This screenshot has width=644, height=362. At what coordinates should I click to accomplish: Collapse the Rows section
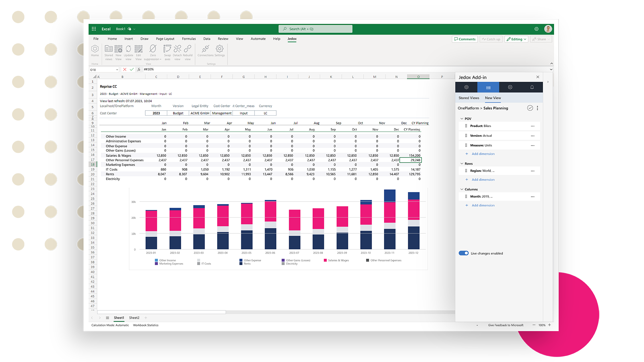[x=462, y=164]
